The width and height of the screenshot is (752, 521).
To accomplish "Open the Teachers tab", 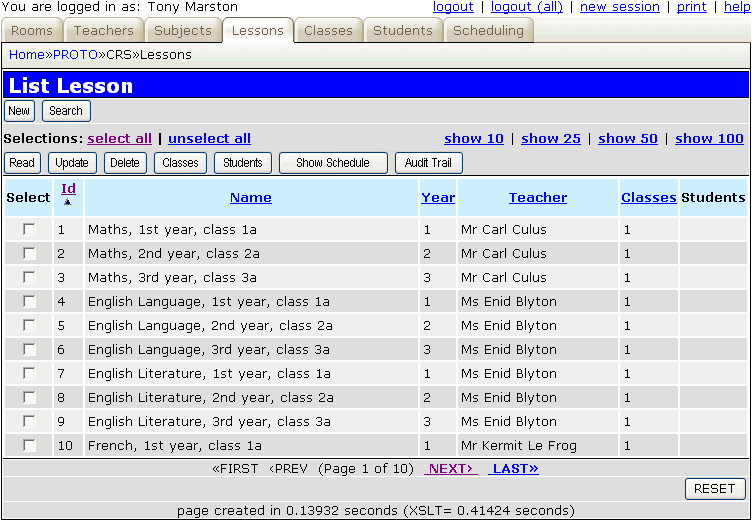I will (x=103, y=30).
